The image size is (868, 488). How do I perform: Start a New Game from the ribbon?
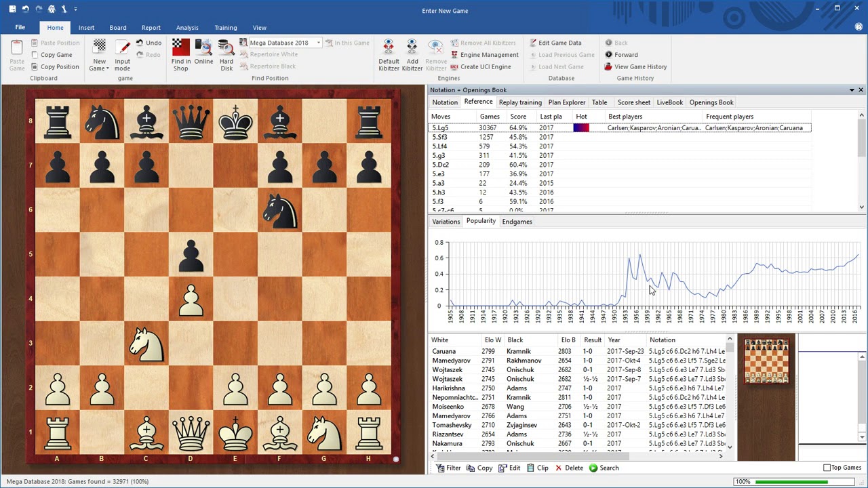coord(99,54)
